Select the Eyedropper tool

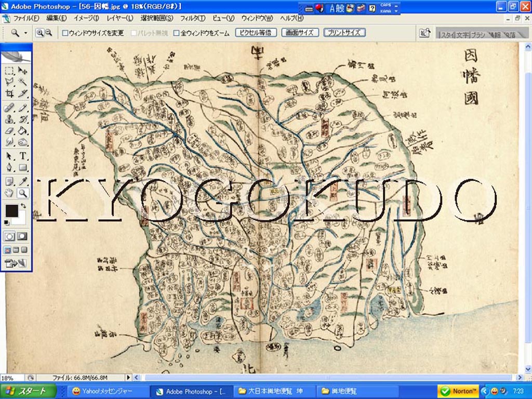pos(23,181)
